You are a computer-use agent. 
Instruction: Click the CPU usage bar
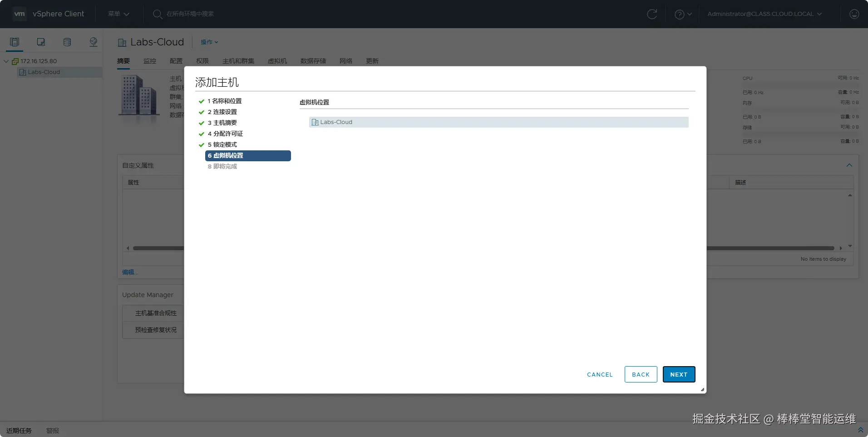(x=800, y=85)
